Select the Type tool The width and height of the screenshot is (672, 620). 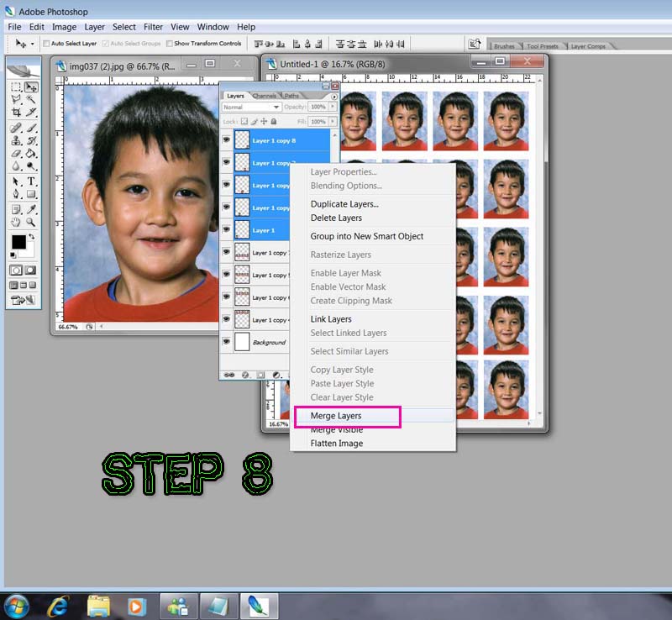pos(31,181)
